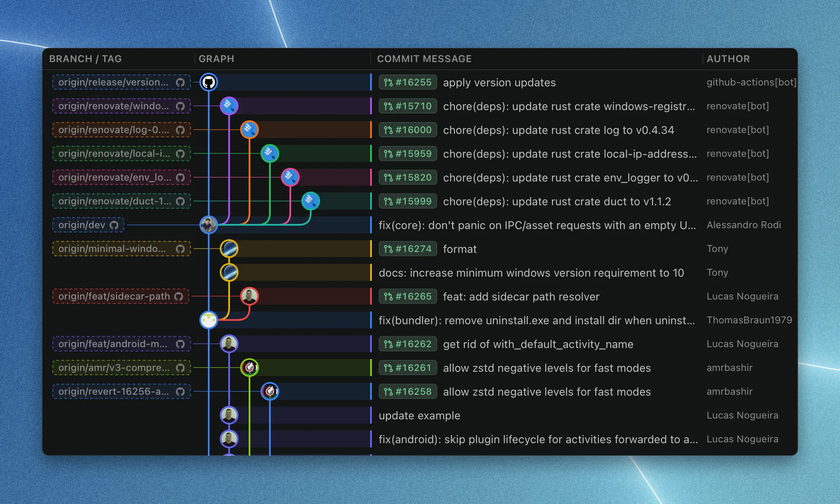Click amrbashir avatar node for #16261

(x=249, y=367)
